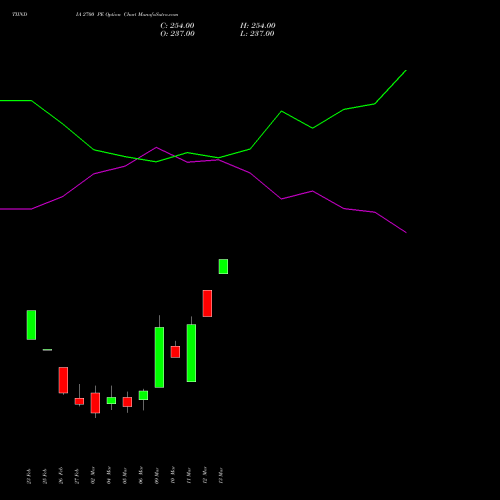This screenshot has width=500, height=500.
Task: Select the tall green candle for 09 Mar
Action: pyautogui.click(x=159, y=357)
